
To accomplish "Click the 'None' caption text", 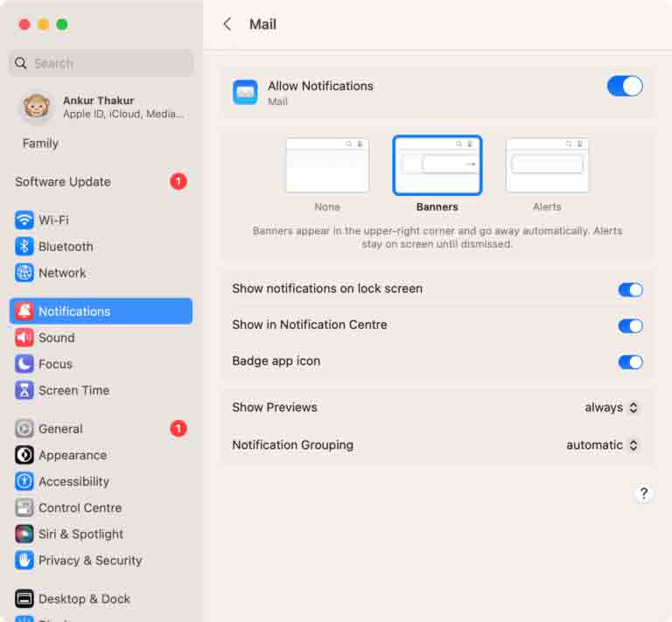I will pyautogui.click(x=327, y=207).
